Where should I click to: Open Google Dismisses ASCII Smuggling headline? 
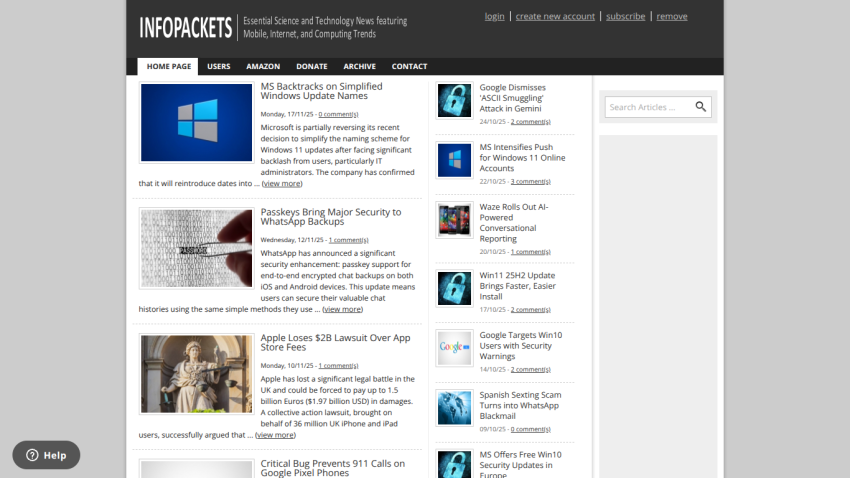point(512,98)
